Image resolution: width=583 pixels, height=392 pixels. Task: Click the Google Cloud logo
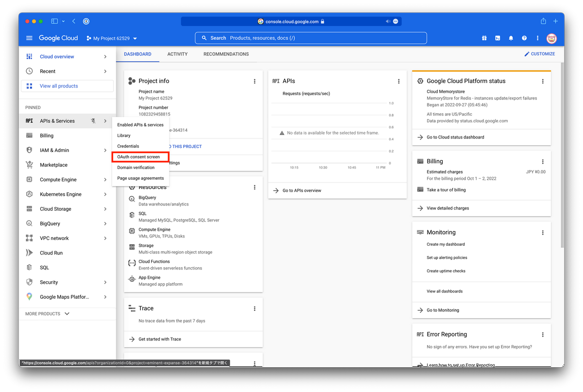(x=58, y=38)
